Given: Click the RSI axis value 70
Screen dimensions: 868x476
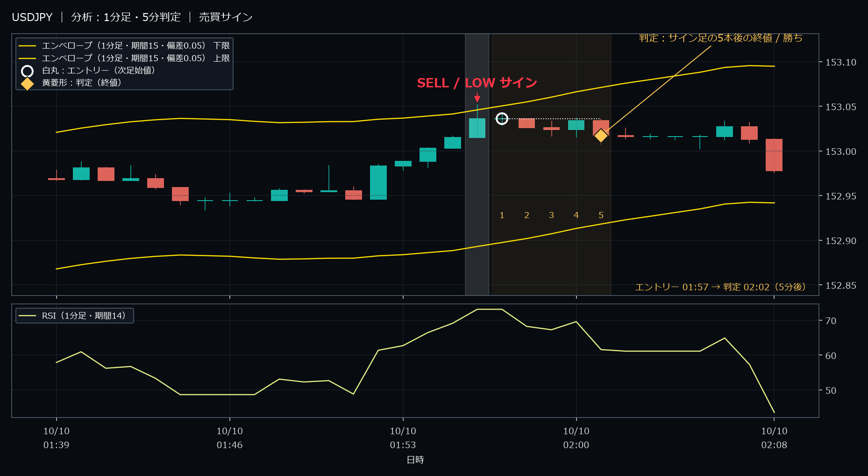Looking at the screenshot, I should [x=831, y=321].
